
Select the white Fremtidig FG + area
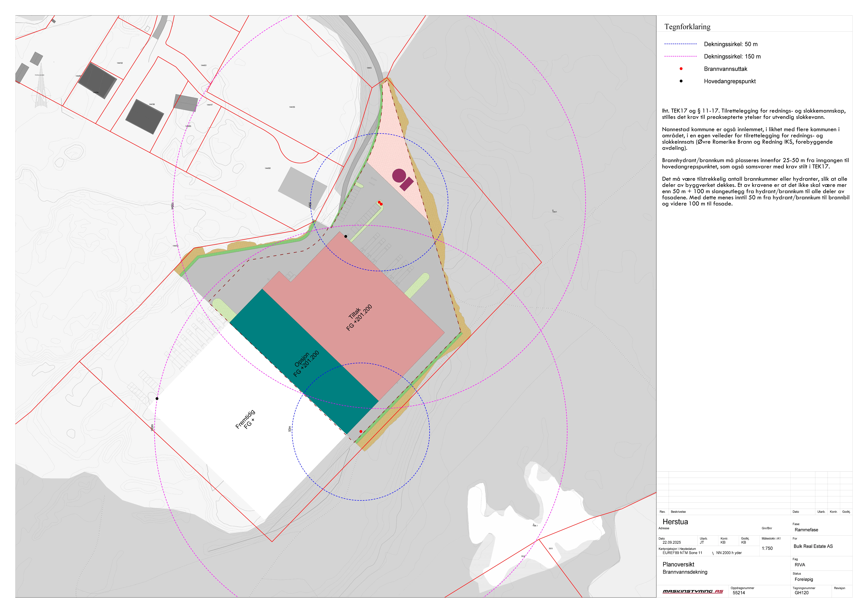point(246,419)
